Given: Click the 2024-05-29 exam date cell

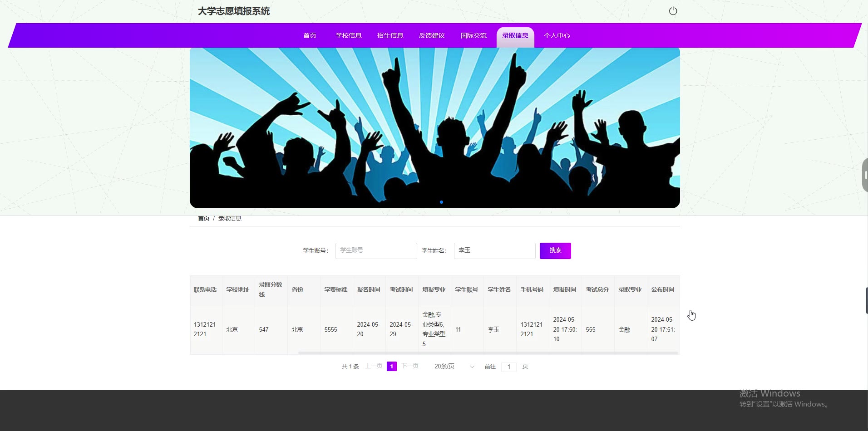Looking at the screenshot, I should pyautogui.click(x=401, y=329).
